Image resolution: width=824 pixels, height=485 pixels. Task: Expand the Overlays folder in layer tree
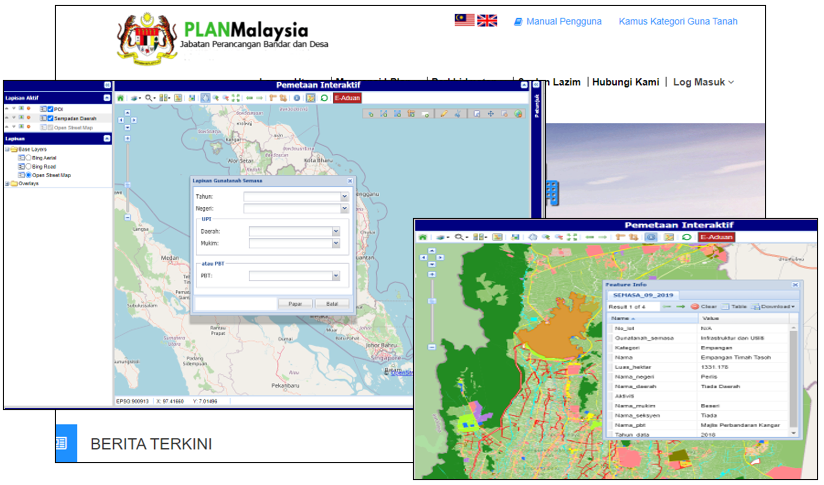[7, 184]
